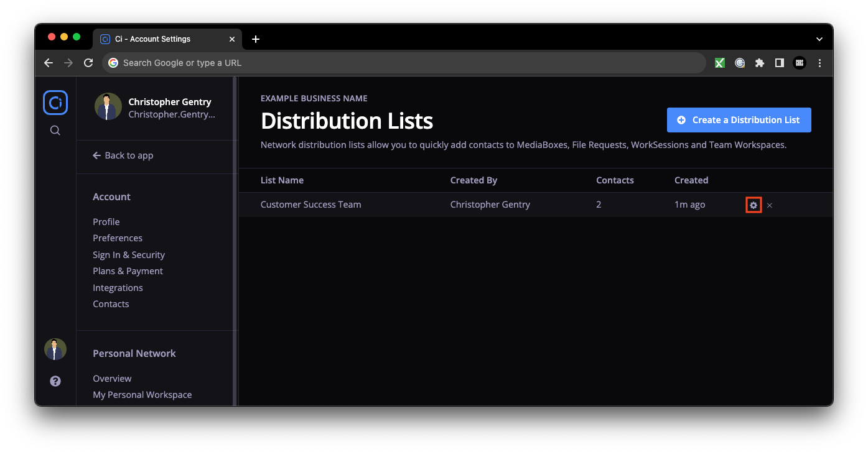Click EXAMPLE BUSINESS NAME label
868x452 pixels.
click(x=314, y=98)
